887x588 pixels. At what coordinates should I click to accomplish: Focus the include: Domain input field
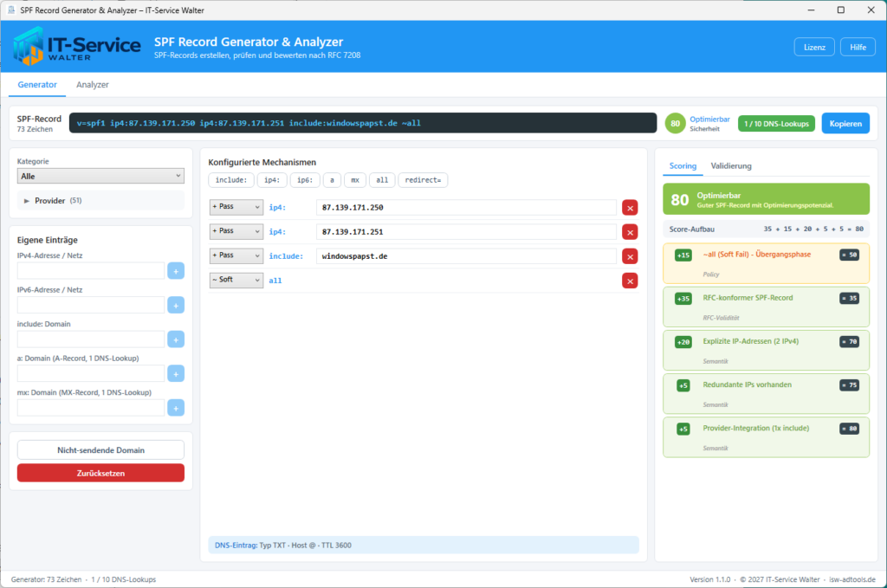coord(90,339)
